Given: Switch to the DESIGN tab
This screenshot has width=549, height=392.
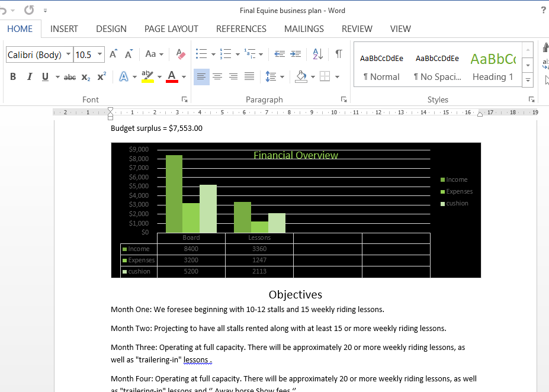Looking at the screenshot, I should pos(111,28).
